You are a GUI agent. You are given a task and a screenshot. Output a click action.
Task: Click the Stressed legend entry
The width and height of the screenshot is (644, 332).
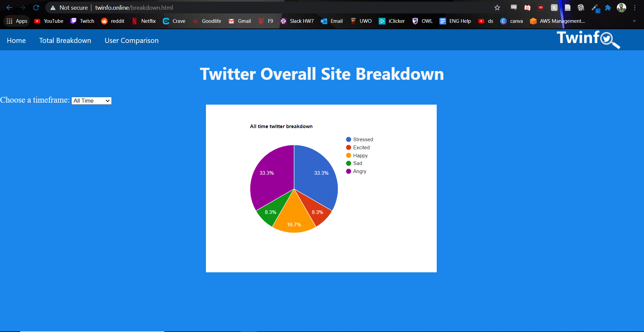point(359,140)
